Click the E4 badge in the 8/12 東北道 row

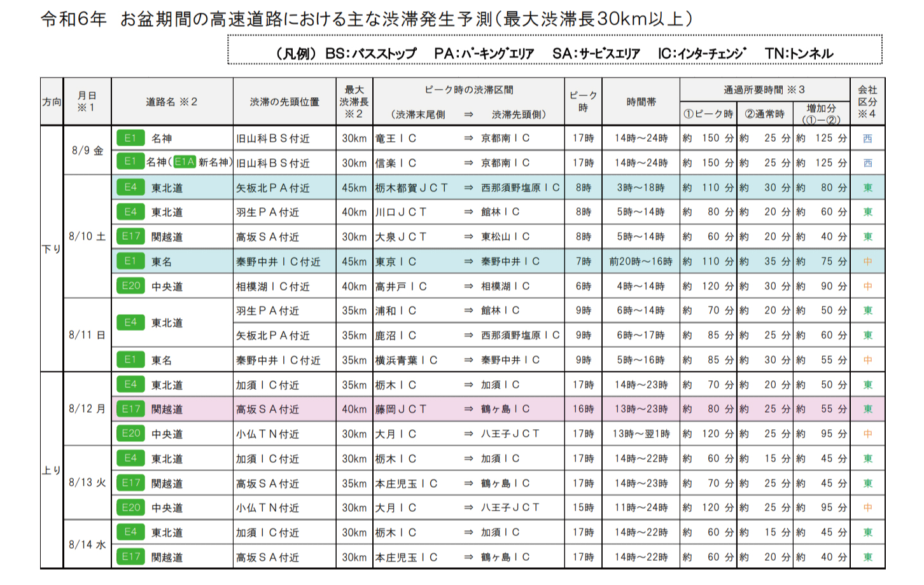pyautogui.click(x=130, y=384)
